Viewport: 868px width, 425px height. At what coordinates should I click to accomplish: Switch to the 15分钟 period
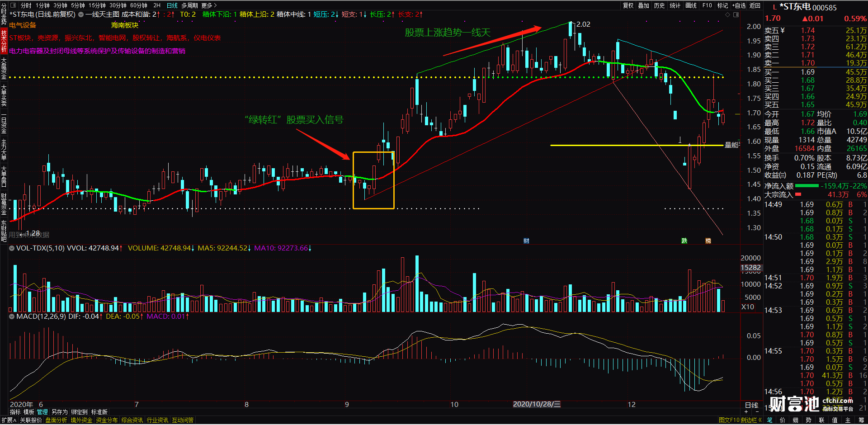[97, 5]
